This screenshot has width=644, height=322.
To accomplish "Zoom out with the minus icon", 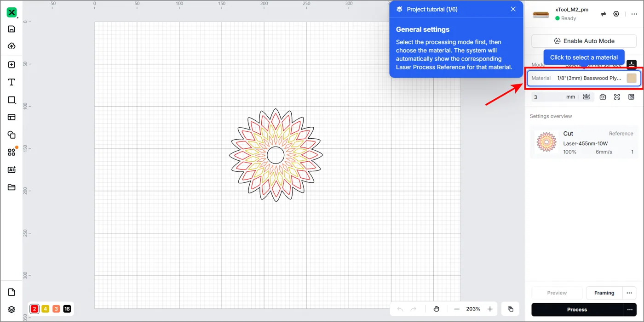I will pos(457,309).
